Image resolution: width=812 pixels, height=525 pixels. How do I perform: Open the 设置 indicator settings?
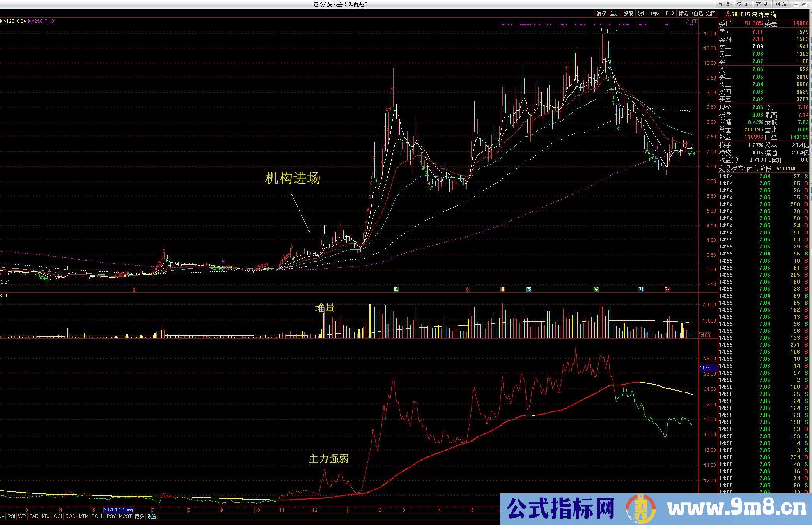click(x=152, y=516)
